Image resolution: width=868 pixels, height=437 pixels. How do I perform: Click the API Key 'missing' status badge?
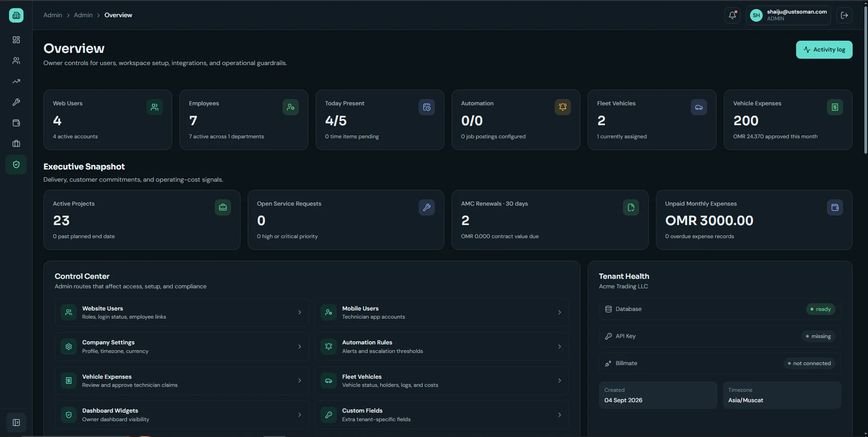818,336
